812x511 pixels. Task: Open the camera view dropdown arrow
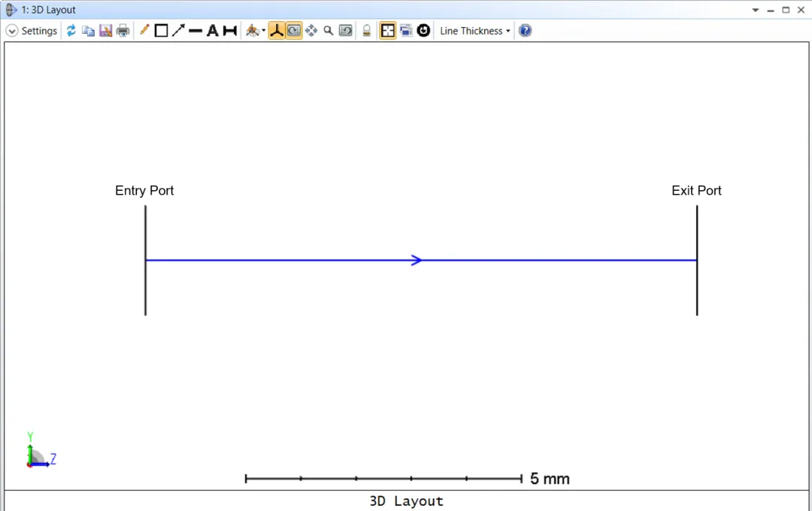[x=263, y=32]
